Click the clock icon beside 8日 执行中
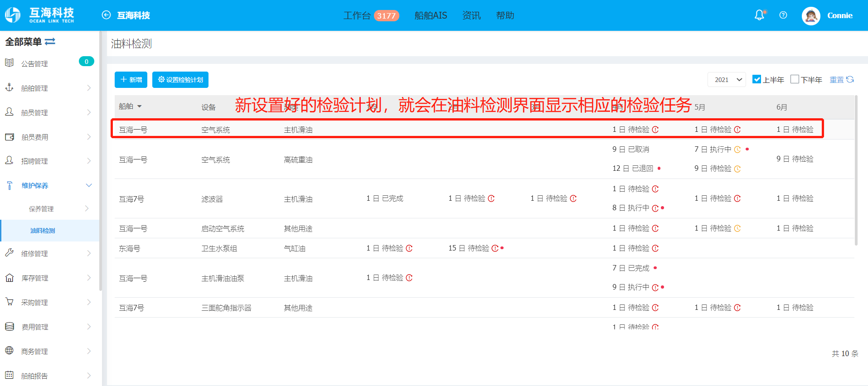 click(x=655, y=208)
